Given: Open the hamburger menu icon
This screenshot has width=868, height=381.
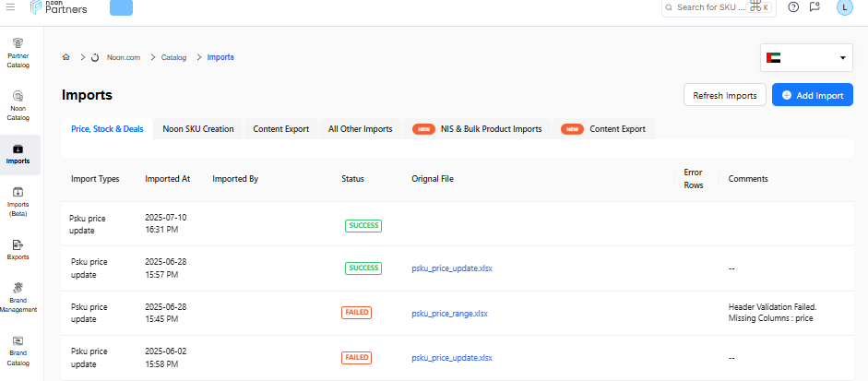Looking at the screenshot, I should click(10, 7).
